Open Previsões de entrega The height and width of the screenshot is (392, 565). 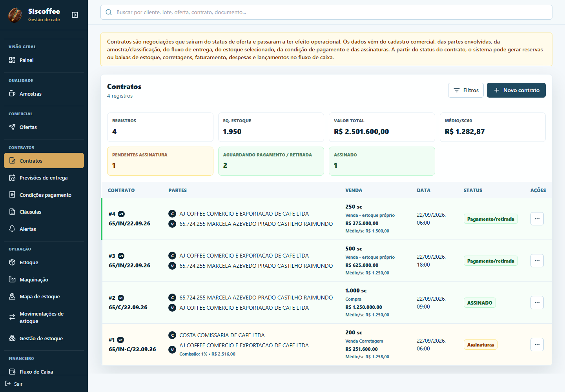coord(44,178)
